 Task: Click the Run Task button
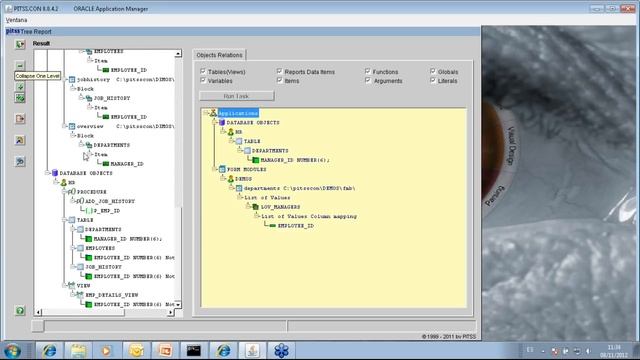[237, 96]
